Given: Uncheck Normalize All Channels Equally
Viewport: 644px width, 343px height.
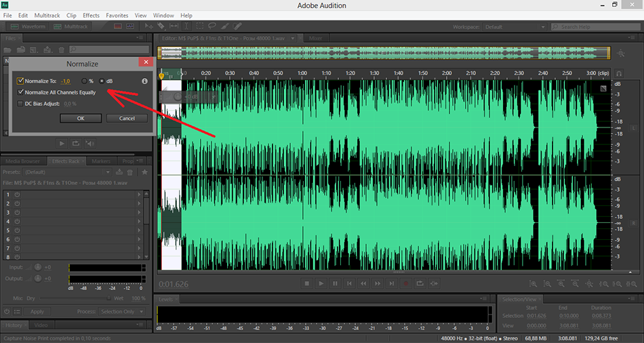Looking at the screenshot, I should click(x=21, y=92).
